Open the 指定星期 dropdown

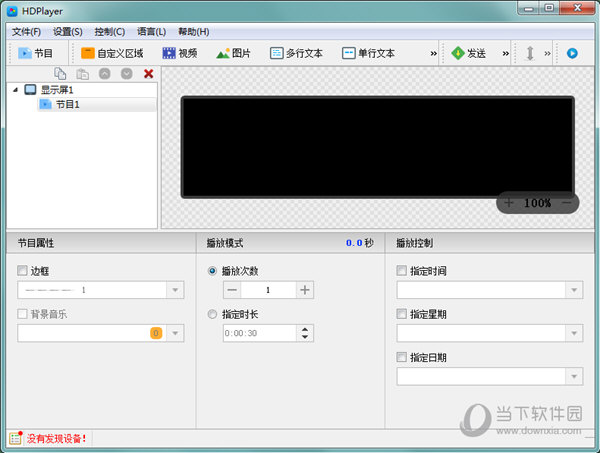574,333
